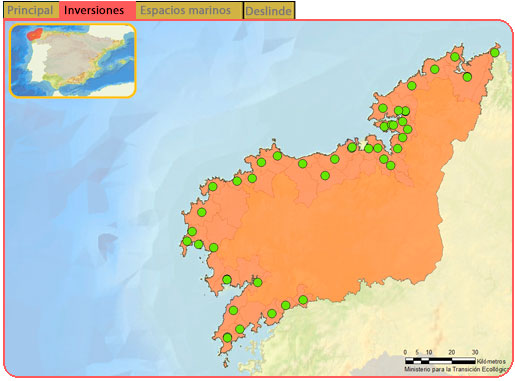
Task: Click the green marker beside the white city area
Action: point(352,147)
